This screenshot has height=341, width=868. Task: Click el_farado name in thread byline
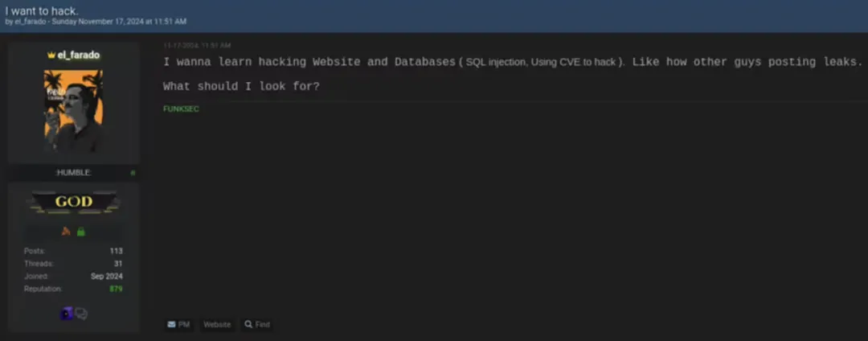31,22
